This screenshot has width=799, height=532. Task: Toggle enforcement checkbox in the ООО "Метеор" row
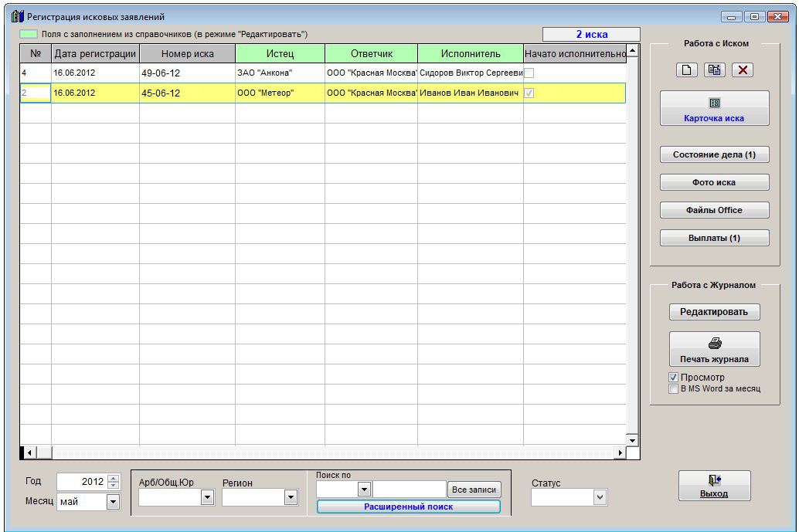tap(529, 93)
